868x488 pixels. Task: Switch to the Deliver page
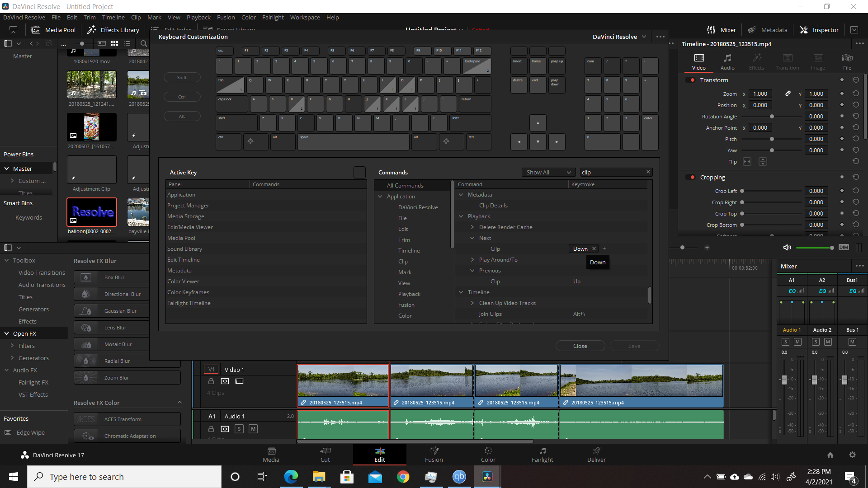[x=596, y=455]
